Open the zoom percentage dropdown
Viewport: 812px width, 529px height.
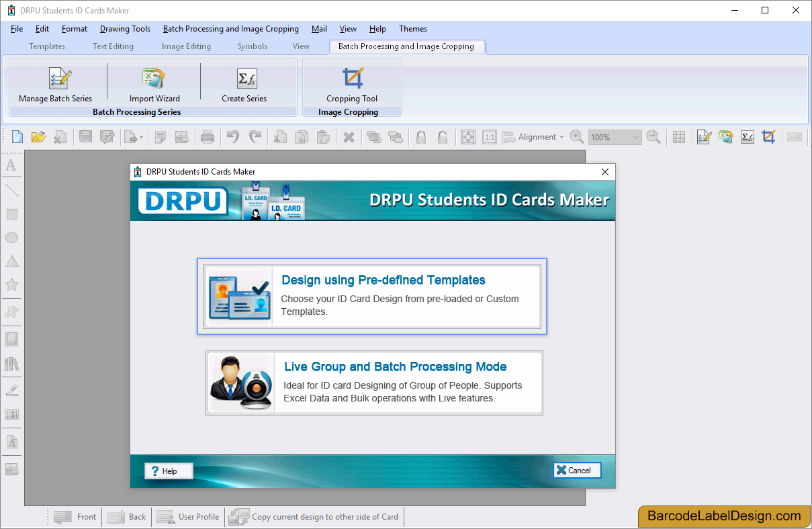tap(635, 137)
